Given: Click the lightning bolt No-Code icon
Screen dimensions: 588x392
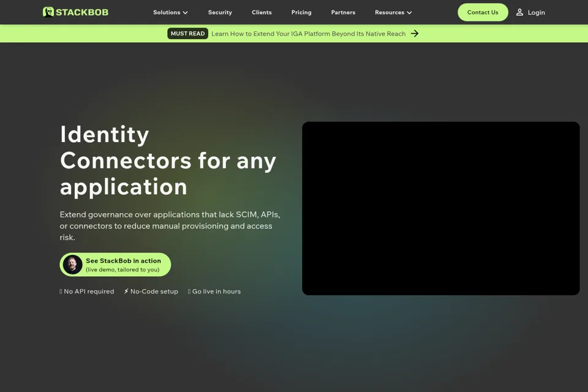Looking at the screenshot, I should coord(126,291).
